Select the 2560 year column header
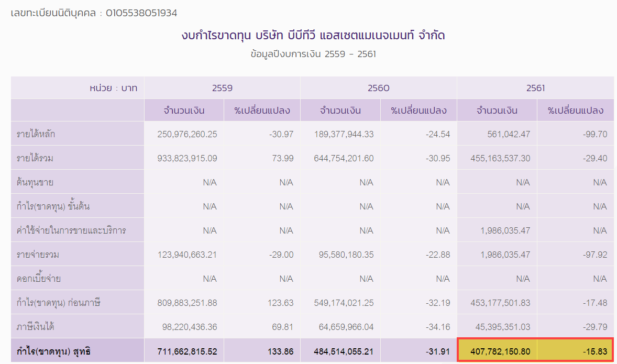617x364 pixels. click(x=379, y=88)
